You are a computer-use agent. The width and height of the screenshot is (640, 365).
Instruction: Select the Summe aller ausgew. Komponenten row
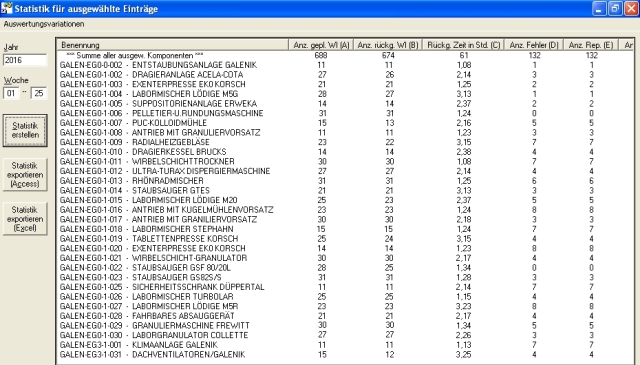click(344, 55)
